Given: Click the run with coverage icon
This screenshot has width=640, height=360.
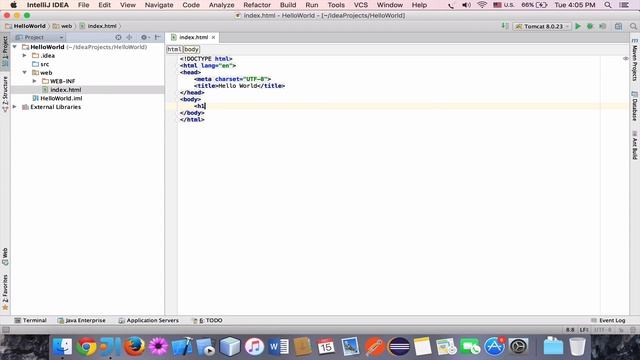Looking at the screenshot, I should (602, 26).
